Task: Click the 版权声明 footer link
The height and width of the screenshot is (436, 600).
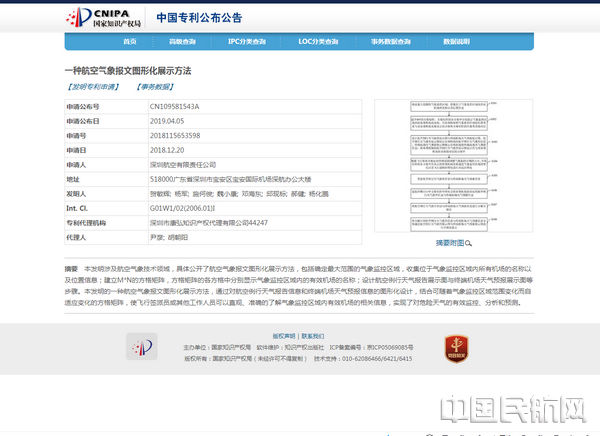Action: 284,335
